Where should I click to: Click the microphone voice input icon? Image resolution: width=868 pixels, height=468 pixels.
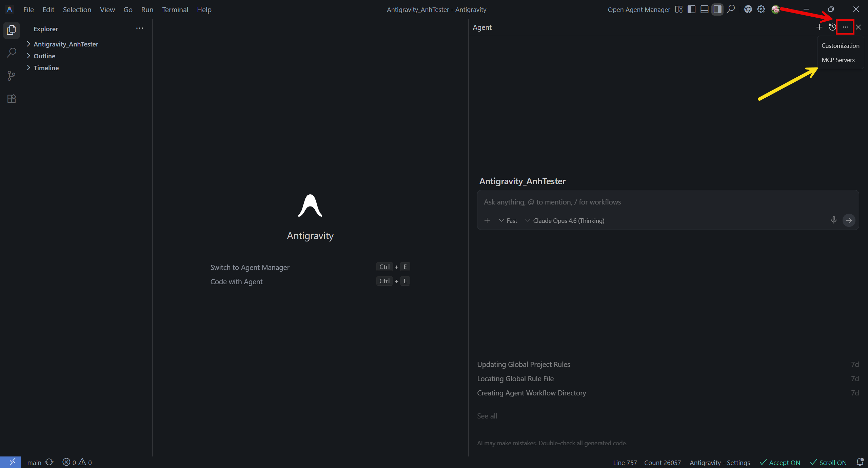[833, 220]
